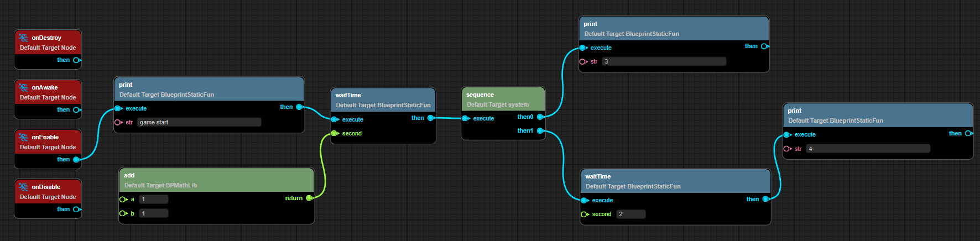Viewport: 980px width, 241px height.
Task: Click the sequence node's then1 output pin
Action: coord(540,131)
